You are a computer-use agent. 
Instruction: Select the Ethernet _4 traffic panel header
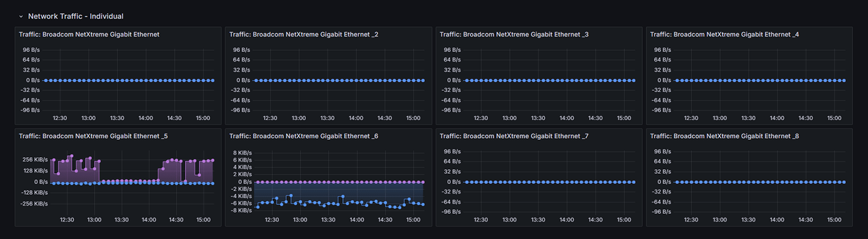tap(724, 35)
